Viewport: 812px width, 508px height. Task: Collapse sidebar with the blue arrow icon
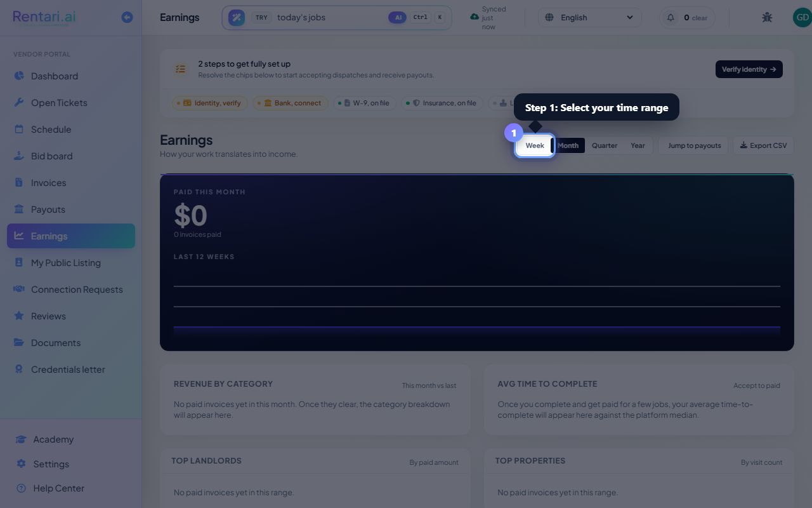click(x=127, y=18)
